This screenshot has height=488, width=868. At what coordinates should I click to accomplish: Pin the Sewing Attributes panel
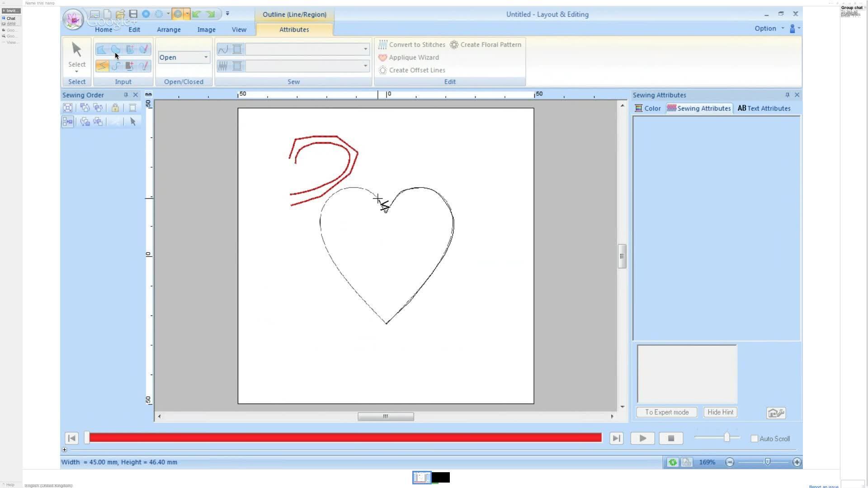pos(787,95)
